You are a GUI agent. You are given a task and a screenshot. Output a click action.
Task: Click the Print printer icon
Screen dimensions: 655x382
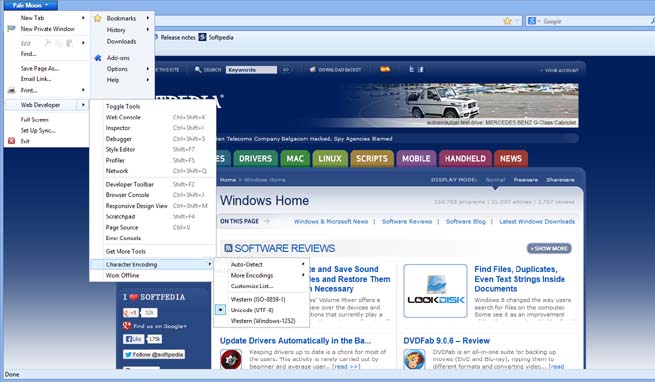(11, 90)
